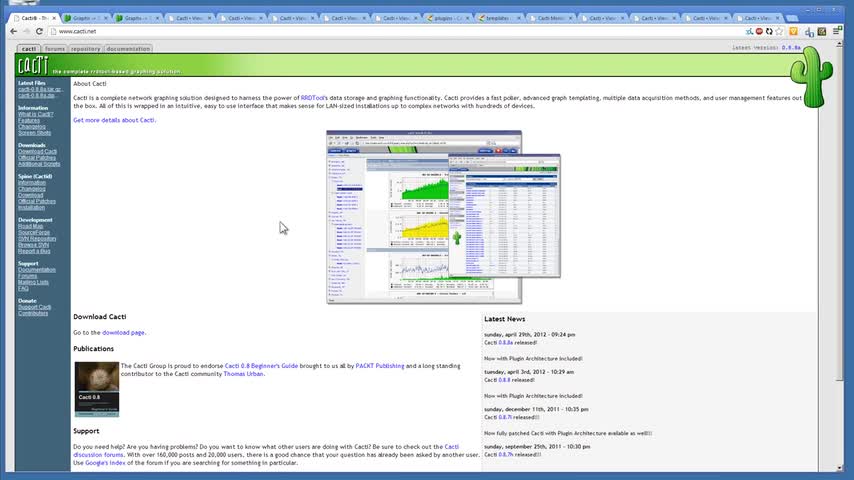Click the blue extension icon beside orange V
This screenshot has height=480, width=854.
point(809,32)
